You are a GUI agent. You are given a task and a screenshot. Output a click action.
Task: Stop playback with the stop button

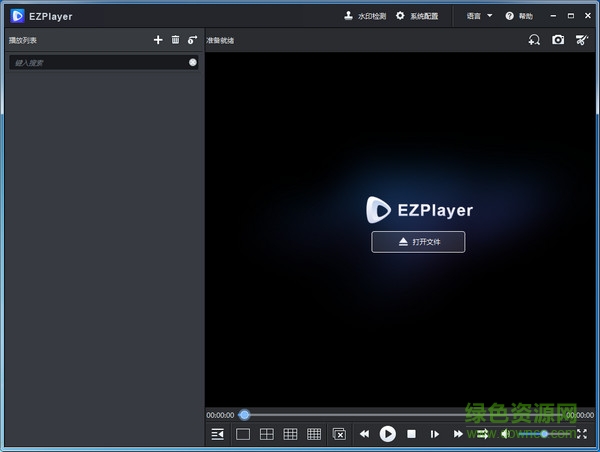[x=411, y=434]
